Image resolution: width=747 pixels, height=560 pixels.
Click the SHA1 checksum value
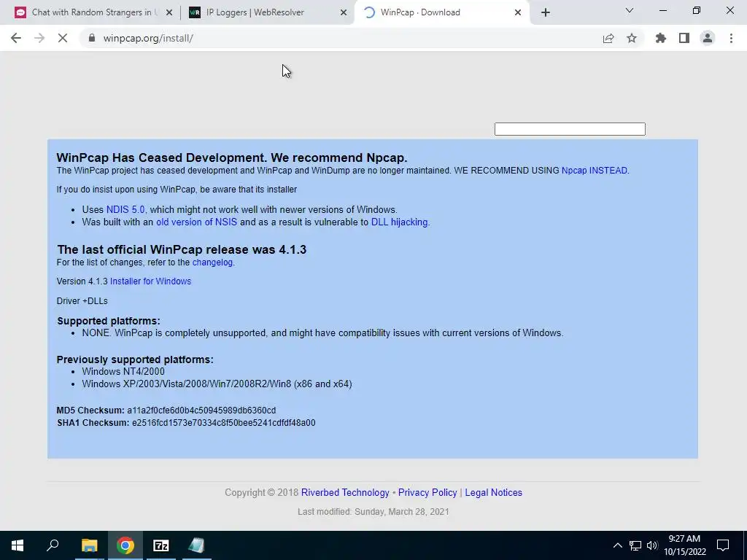(223, 423)
